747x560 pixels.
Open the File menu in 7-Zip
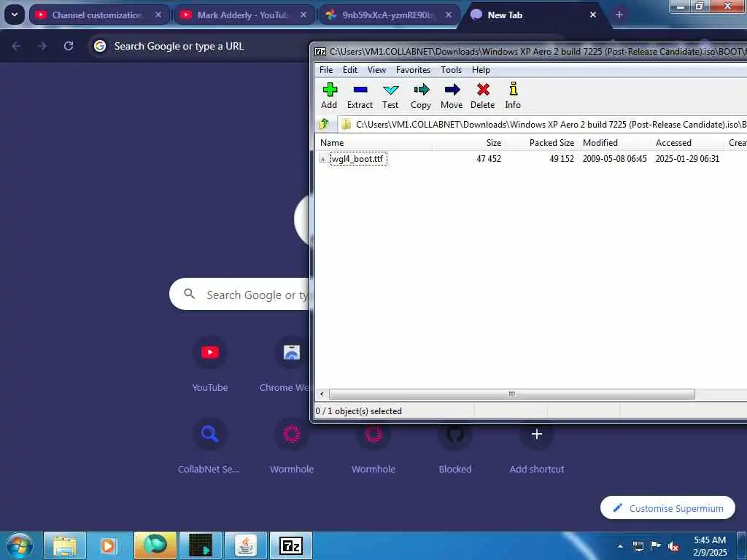pyautogui.click(x=326, y=70)
